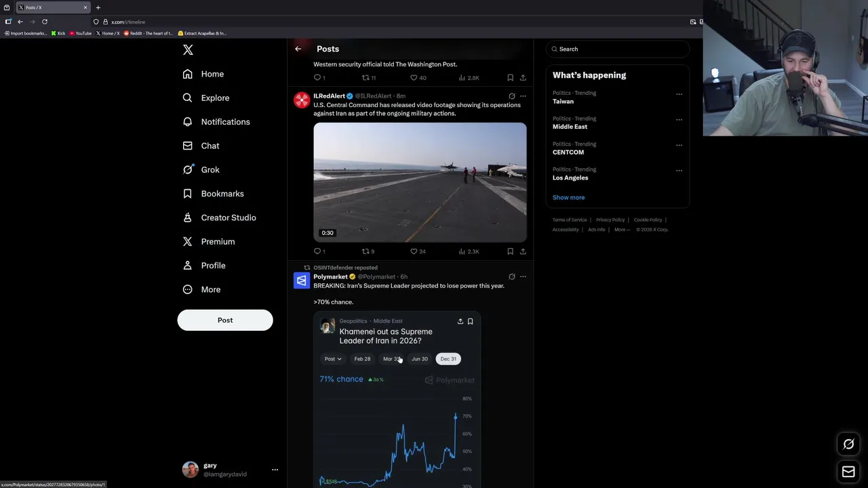The height and width of the screenshot is (488, 868).
Task: Open Terms of Service link
Action: (570, 220)
